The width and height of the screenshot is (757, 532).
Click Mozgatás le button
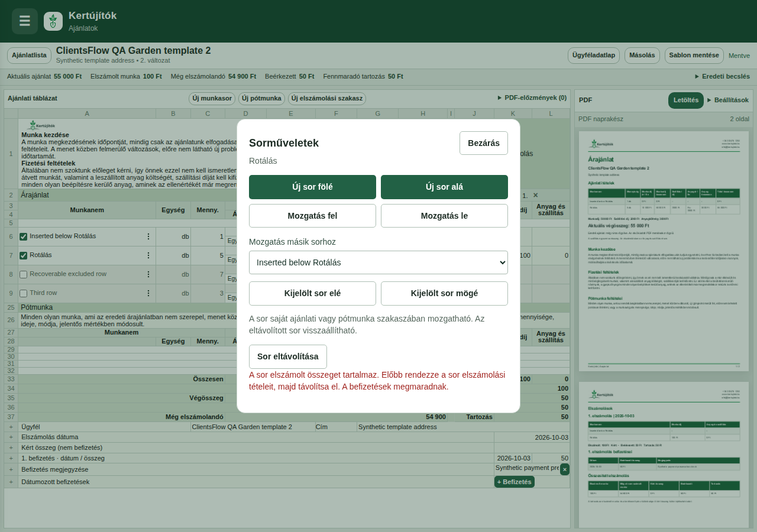pyautogui.click(x=444, y=216)
